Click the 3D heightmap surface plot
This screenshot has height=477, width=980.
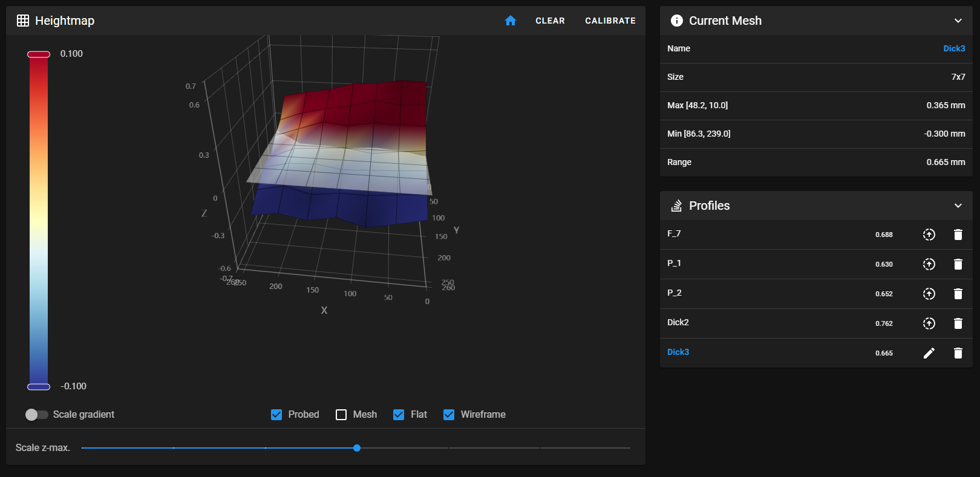pos(339,154)
